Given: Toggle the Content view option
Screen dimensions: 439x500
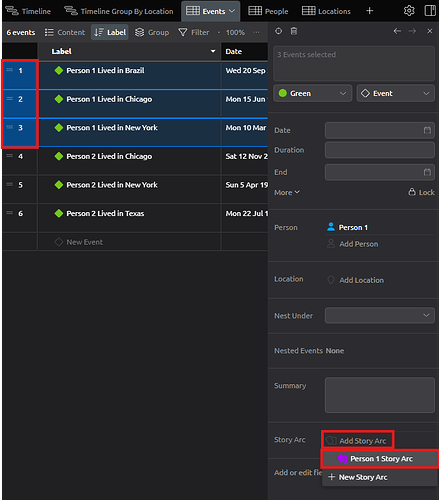Looking at the screenshot, I should point(65,32).
